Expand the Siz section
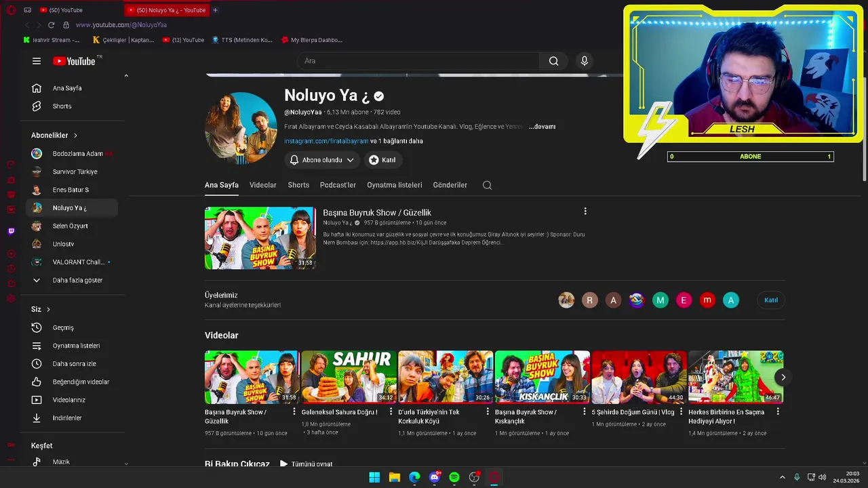This screenshot has height=488, width=868. (x=41, y=309)
